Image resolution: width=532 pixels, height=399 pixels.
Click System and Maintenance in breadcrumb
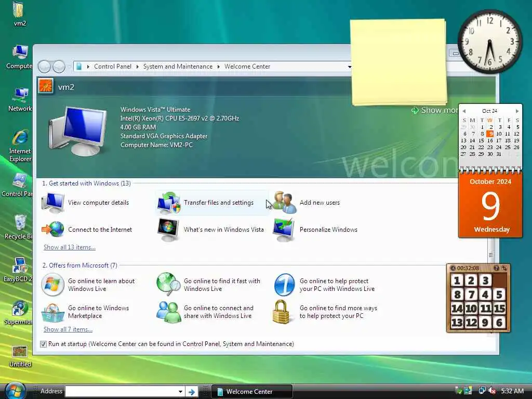coord(178,66)
